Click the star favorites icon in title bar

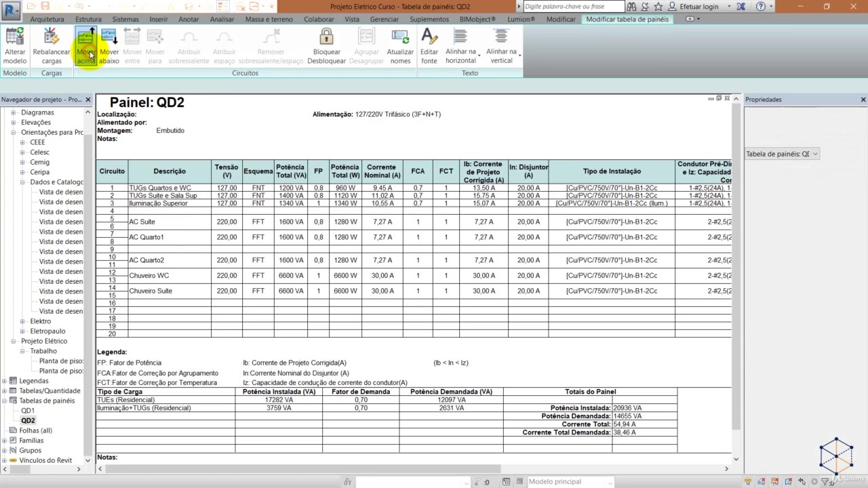pos(658,6)
